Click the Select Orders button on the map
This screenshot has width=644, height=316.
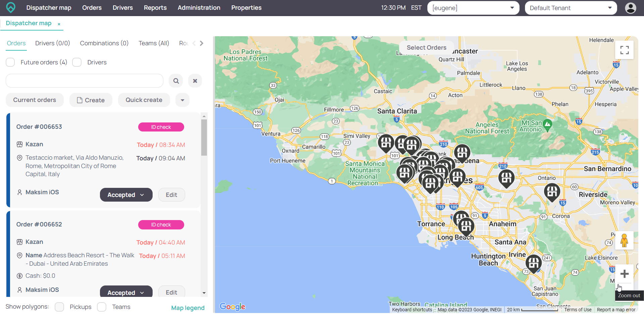click(426, 47)
